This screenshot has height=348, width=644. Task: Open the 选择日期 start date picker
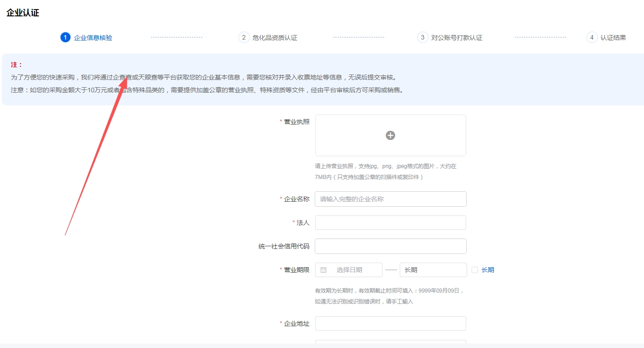tap(349, 270)
